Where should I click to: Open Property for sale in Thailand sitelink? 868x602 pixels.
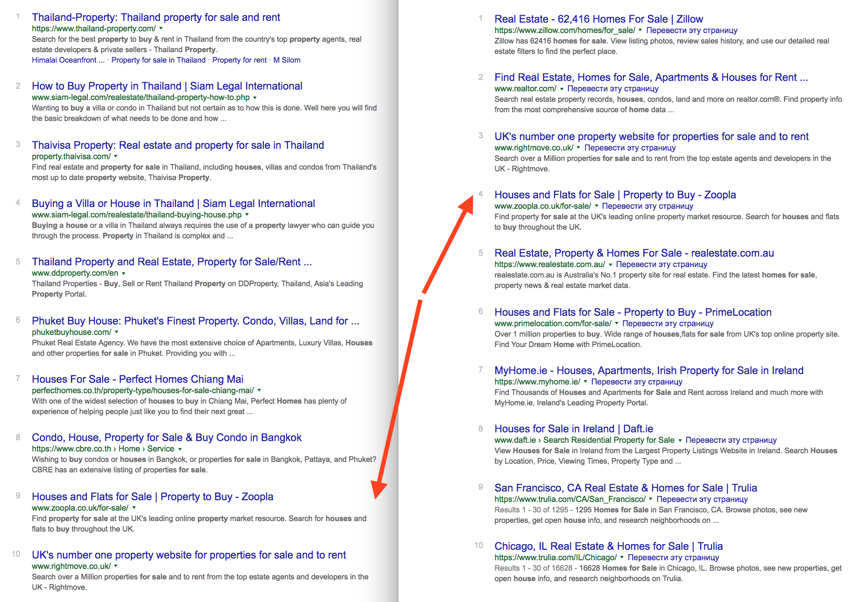[158, 60]
